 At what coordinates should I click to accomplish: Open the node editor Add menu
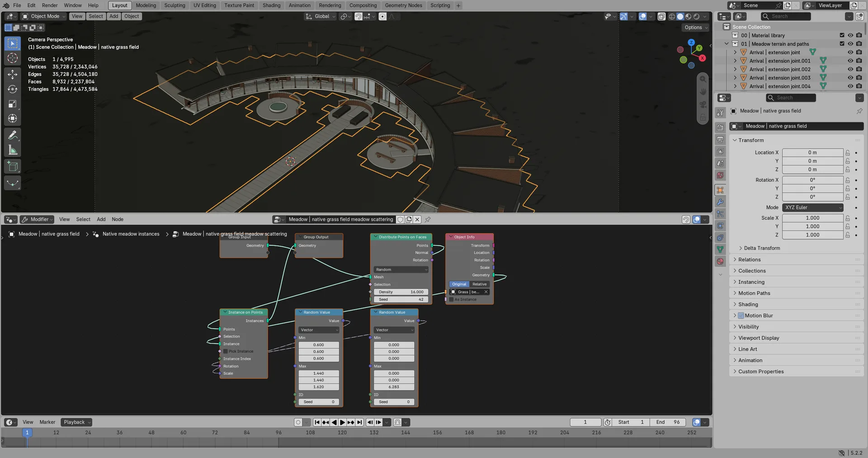point(101,219)
